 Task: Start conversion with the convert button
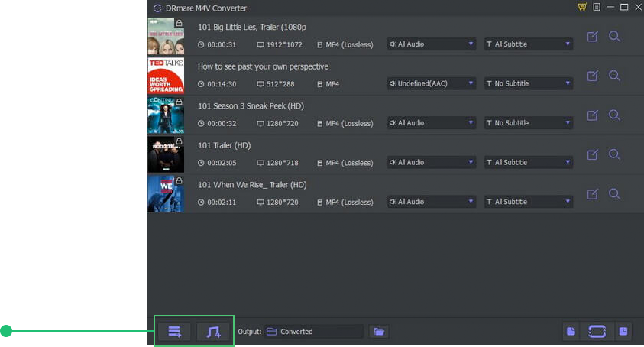(597, 332)
